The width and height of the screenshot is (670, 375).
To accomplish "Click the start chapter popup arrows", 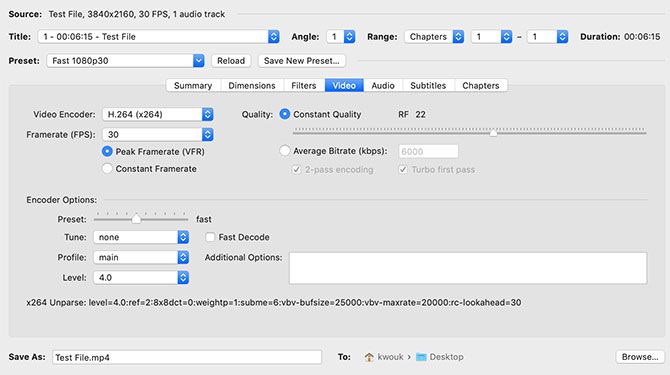I will (506, 37).
